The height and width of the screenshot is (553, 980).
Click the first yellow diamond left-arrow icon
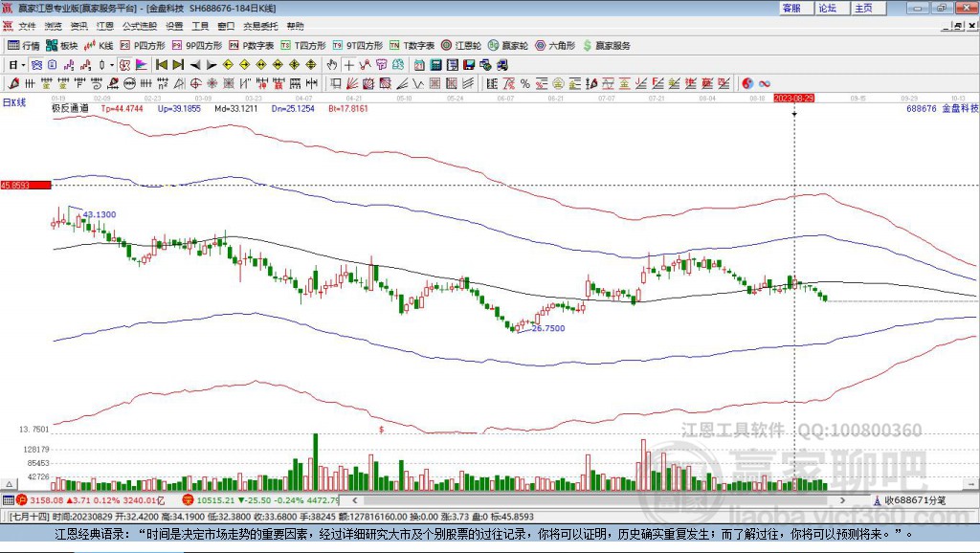(228, 65)
